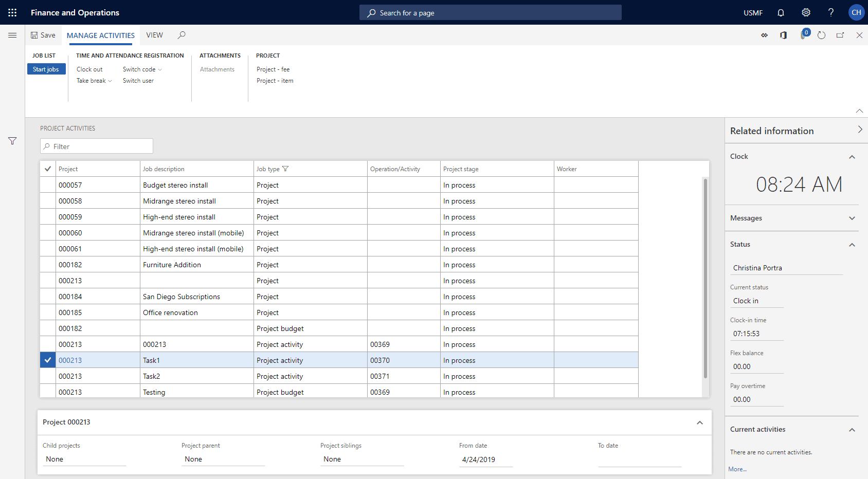Click the Budget stereo install cell

(x=197, y=185)
